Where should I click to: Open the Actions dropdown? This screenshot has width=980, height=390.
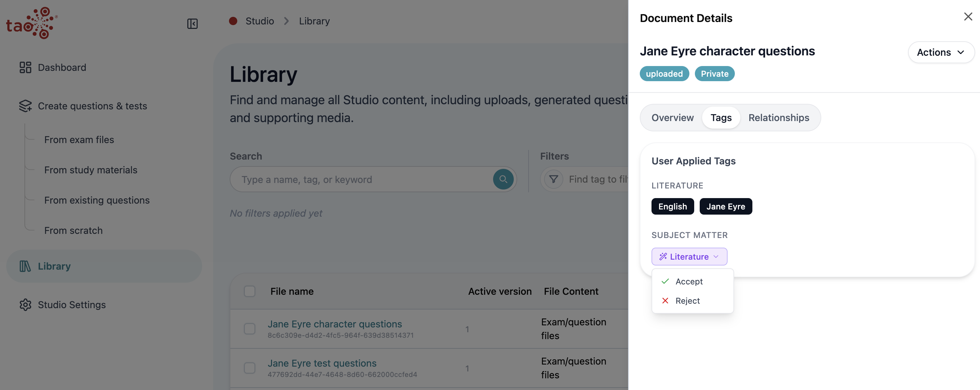point(941,52)
